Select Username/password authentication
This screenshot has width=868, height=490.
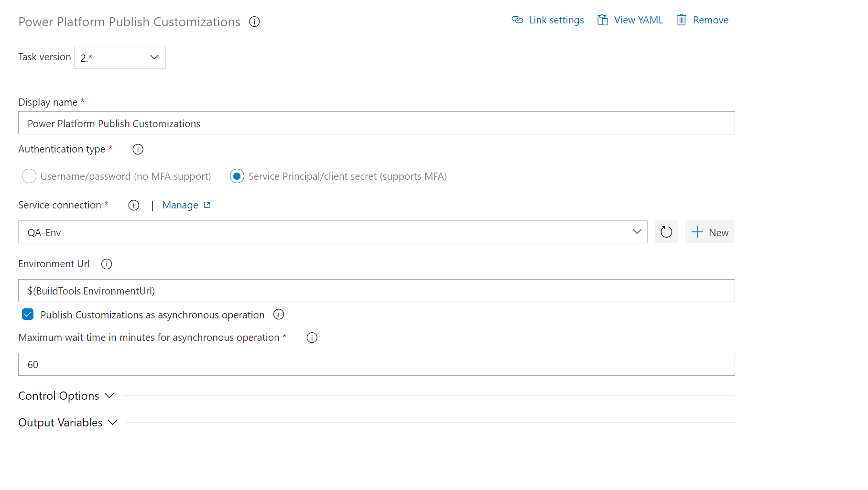pyautogui.click(x=29, y=176)
